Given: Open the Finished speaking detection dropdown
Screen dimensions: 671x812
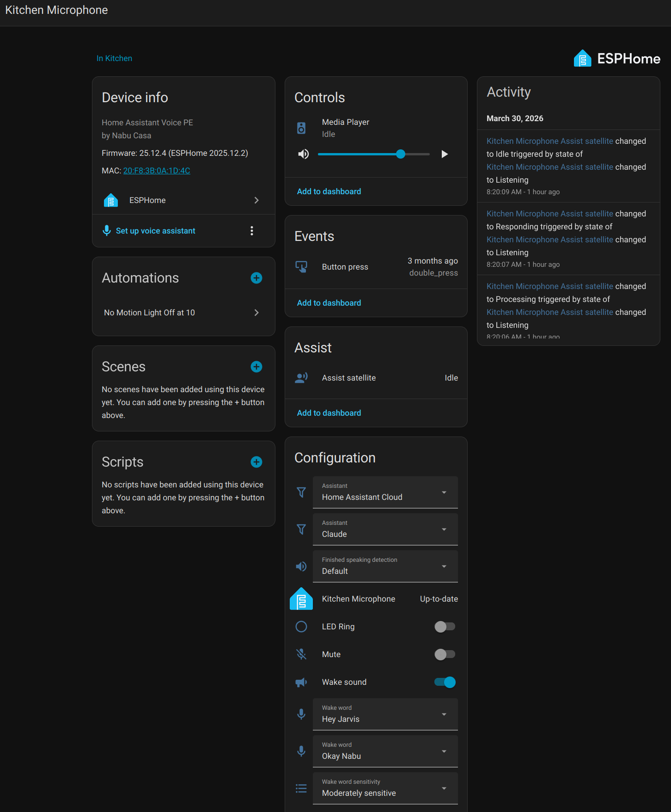Looking at the screenshot, I should [385, 566].
